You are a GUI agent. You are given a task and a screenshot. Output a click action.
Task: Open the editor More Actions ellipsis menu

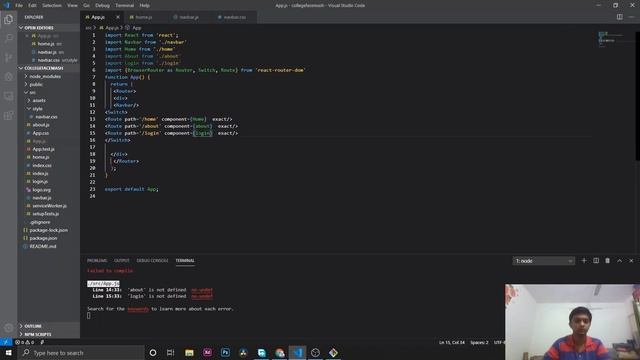pos(631,17)
